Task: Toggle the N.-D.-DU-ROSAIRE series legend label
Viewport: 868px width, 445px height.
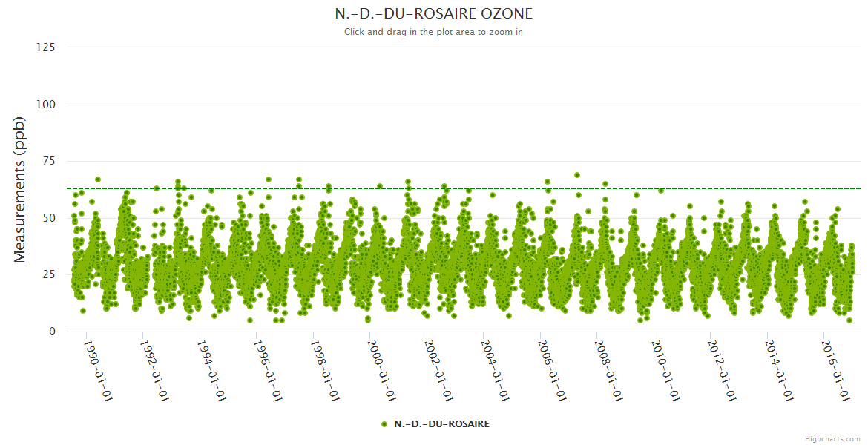Action: click(x=441, y=424)
